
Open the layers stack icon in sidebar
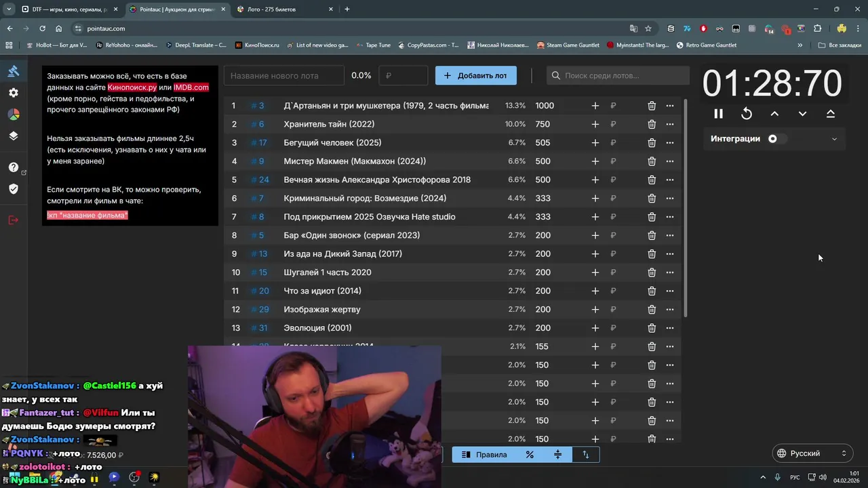pyautogui.click(x=14, y=136)
